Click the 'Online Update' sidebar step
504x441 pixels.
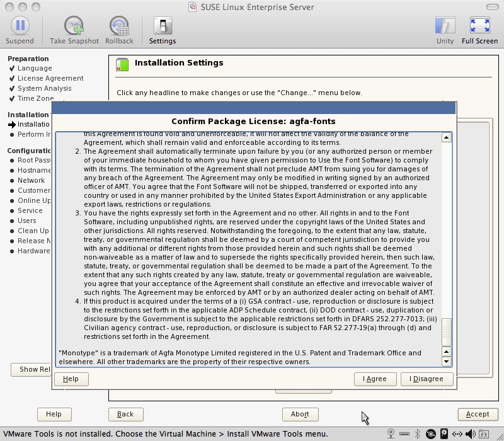click(x=34, y=200)
